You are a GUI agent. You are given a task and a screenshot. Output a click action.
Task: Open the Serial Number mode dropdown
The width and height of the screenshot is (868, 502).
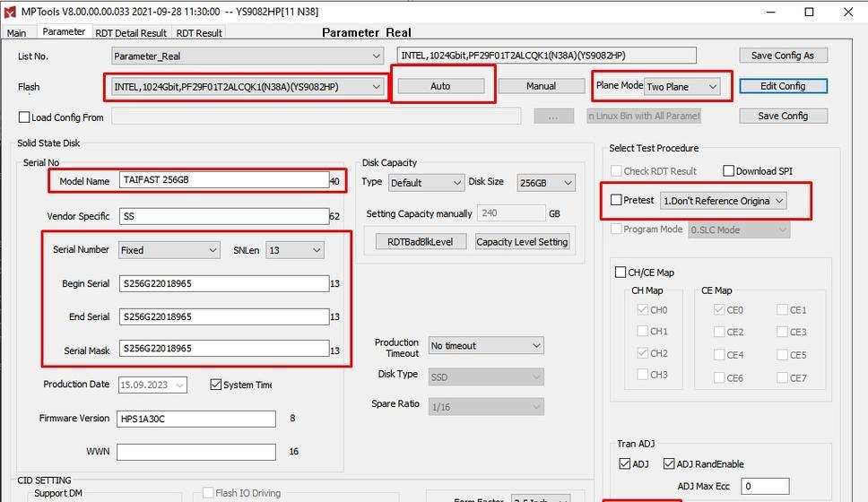click(x=169, y=250)
